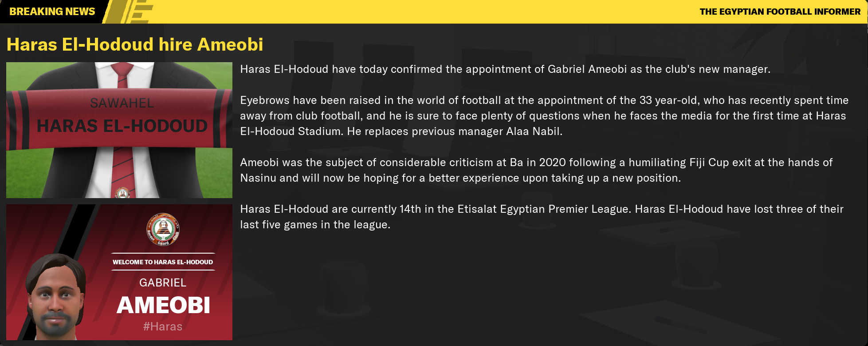Open the Welcome to Haras El-Hodoud card
Viewport: 868px width, 346px height.
pyautogui.click(x=119, y=272)
